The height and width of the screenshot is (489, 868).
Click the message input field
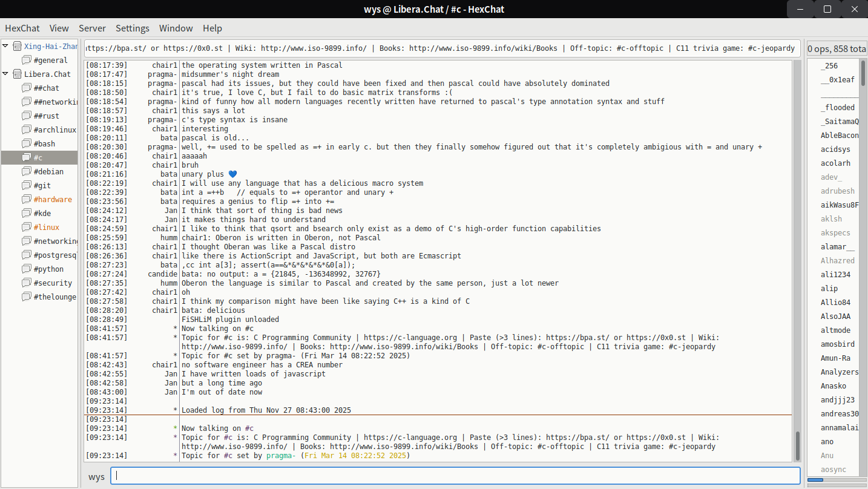point(454,476)
